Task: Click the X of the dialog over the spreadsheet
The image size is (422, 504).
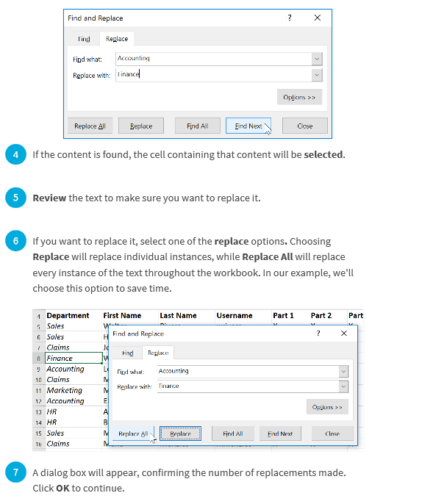Action: point(343,333)
